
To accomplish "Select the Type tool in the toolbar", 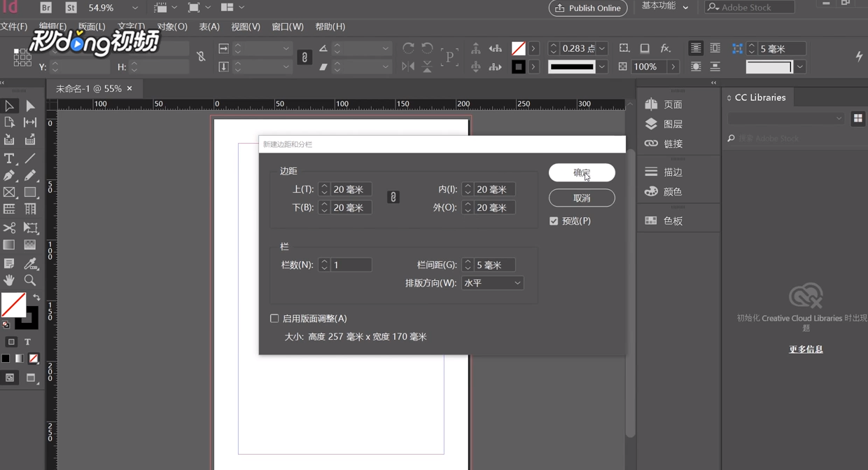I will click(9, 158).
